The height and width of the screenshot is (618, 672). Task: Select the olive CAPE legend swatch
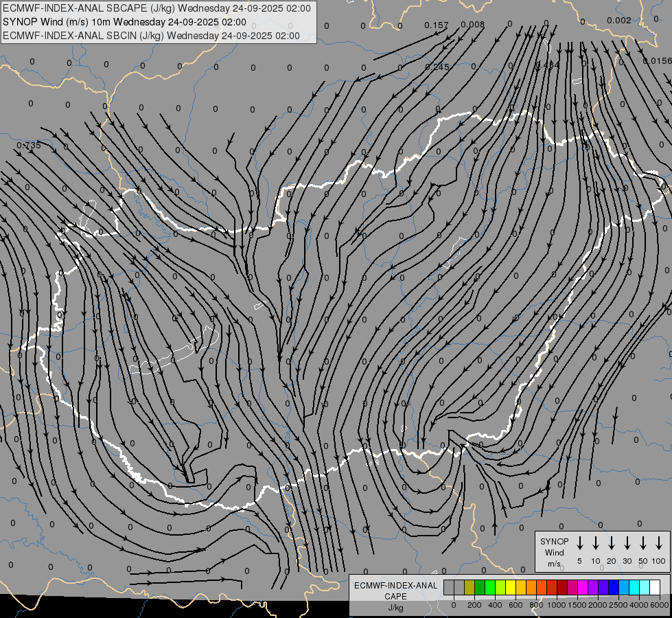tap(470, 588)
